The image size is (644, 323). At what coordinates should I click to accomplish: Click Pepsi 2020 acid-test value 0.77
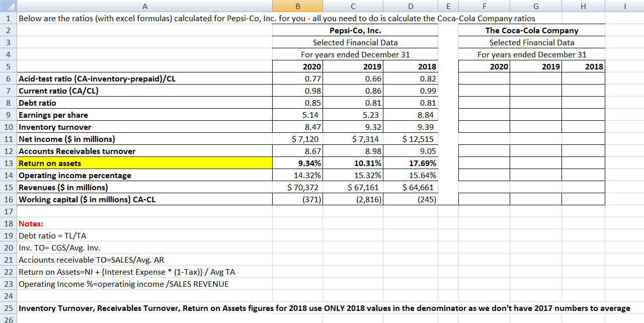tap(297, 78)
